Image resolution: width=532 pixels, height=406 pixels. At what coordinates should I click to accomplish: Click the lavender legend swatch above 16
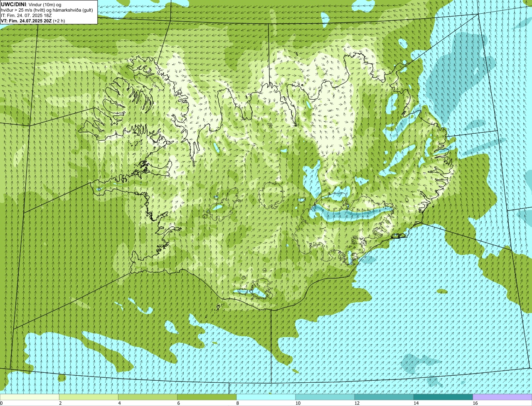(x=502, y=397)
